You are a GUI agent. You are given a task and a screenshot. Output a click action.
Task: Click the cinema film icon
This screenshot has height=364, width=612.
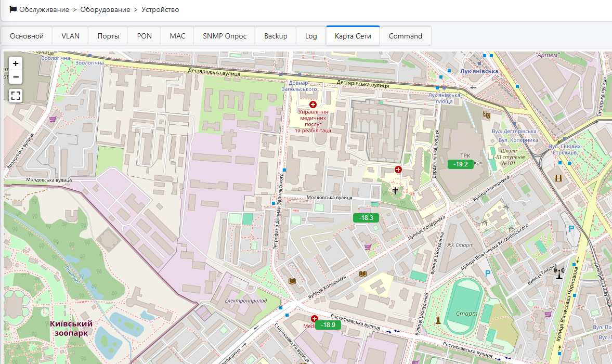click(x=558, y=178)
